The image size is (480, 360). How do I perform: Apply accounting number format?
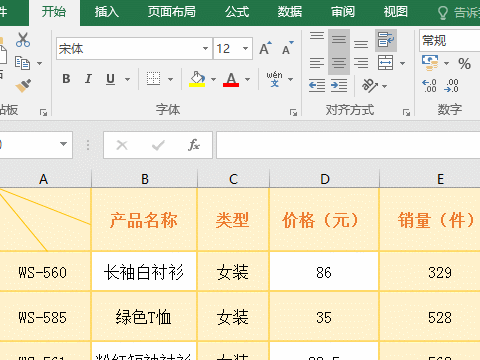click(430, 63)
